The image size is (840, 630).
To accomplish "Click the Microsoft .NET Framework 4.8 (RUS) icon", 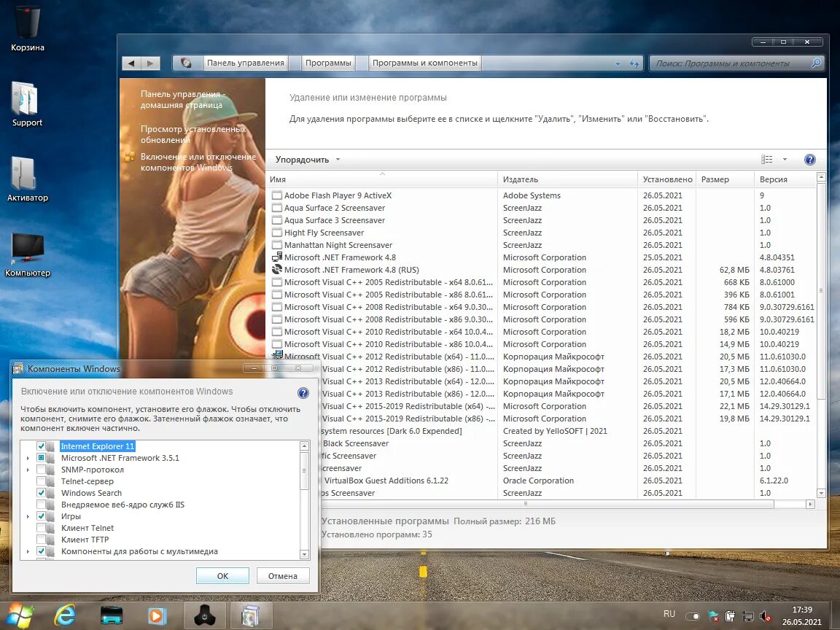I will [277, 270].
